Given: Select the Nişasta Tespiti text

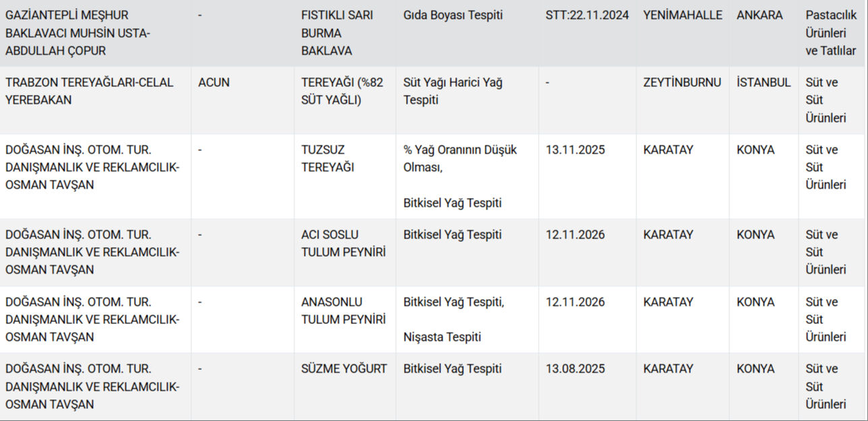Looking at the screenshot, I should (442, 337).
